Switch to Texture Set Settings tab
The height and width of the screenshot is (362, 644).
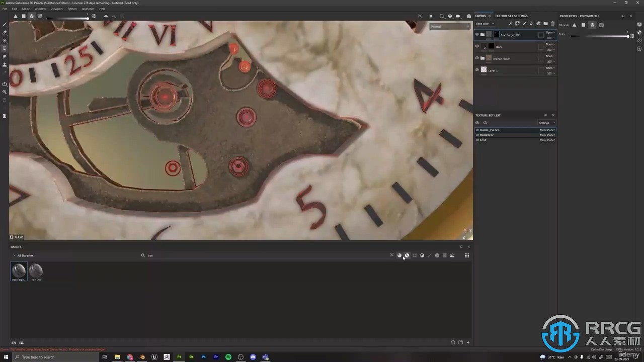(x=511, y=16)
